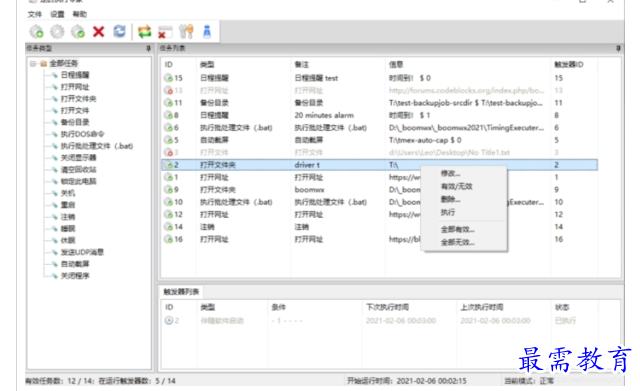Click 状态 column header in trigger list
The height and width of the screenshot is (391, 640).
[x=562, y=307]
